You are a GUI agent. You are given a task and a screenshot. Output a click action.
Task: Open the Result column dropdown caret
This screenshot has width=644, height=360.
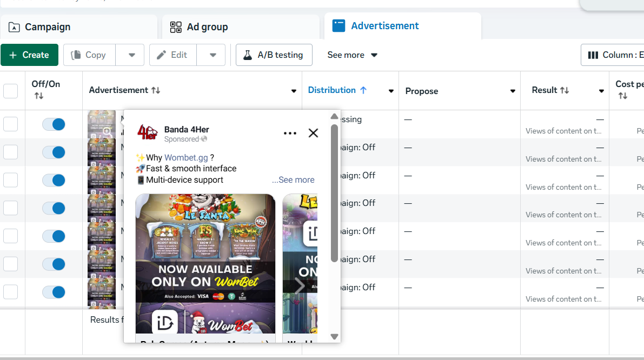point(601,91)
